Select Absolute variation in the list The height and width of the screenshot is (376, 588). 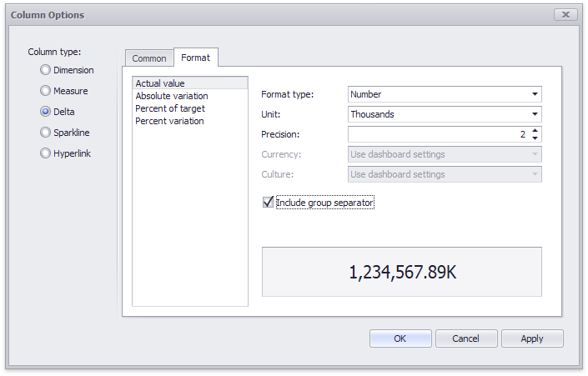[x=172, y=96]
